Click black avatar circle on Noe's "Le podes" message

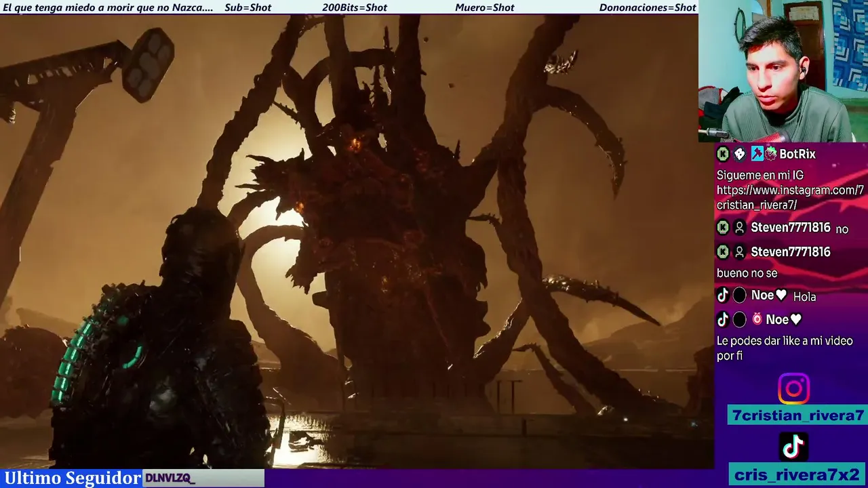point(740,319)
